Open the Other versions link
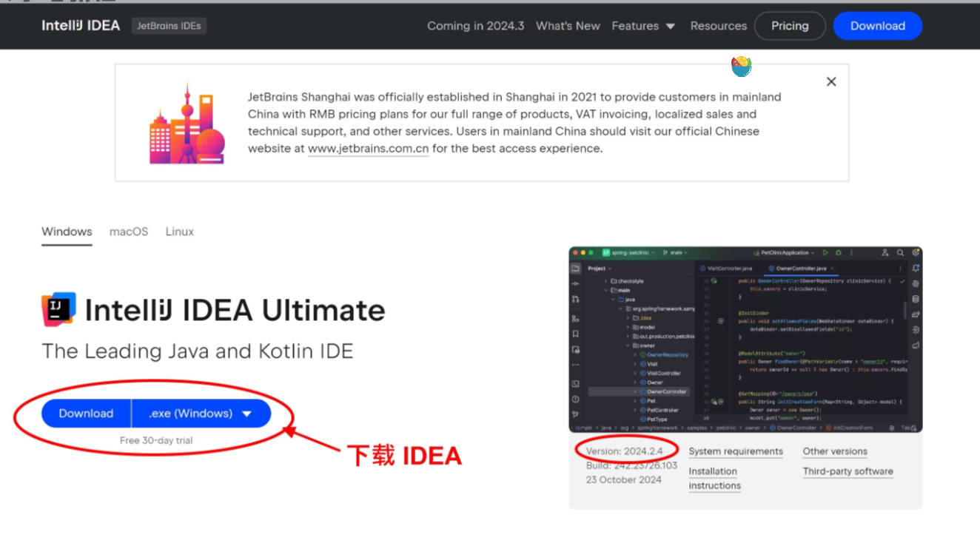The width and height of the screenshot is (980, 546). point(835,451)
